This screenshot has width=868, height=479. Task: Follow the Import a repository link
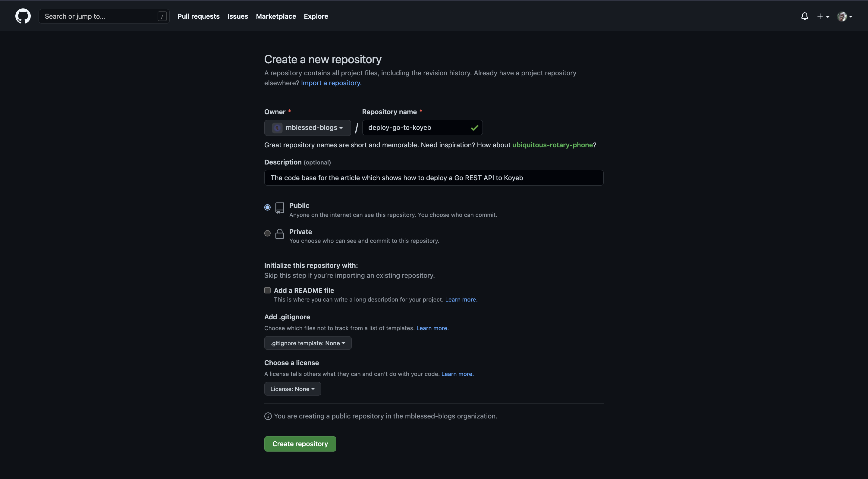(331, 83)
